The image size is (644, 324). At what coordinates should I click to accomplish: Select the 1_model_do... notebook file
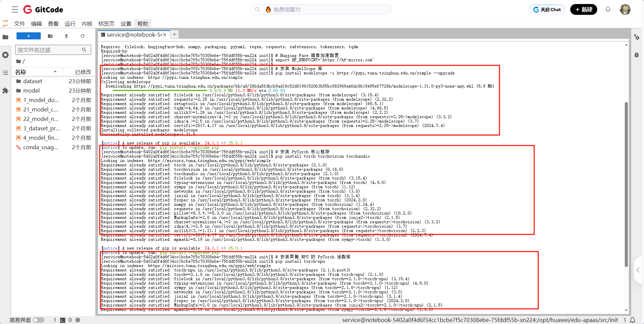tap(54, 100)
